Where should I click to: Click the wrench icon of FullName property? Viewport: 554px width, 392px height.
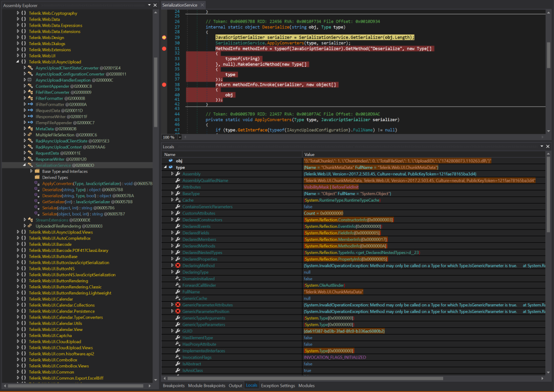[x=178, y=291]
